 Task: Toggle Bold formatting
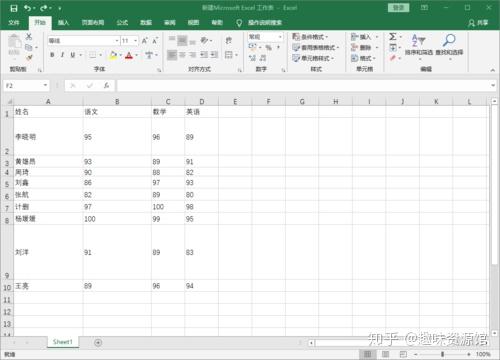(x=52, y=55)
